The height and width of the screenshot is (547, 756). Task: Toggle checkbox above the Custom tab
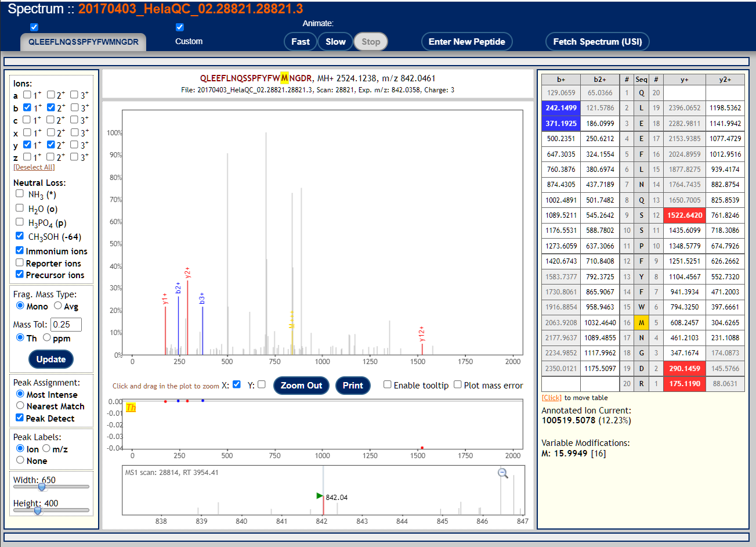(180, 27)
